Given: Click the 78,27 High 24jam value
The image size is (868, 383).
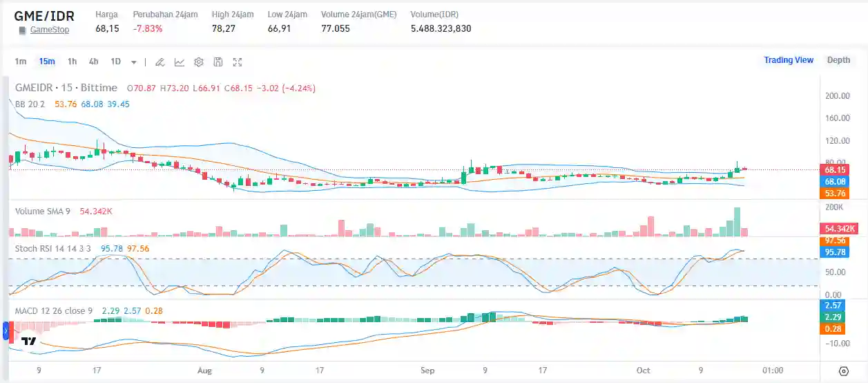Looking at the screenshot, I should pos(224,29).
